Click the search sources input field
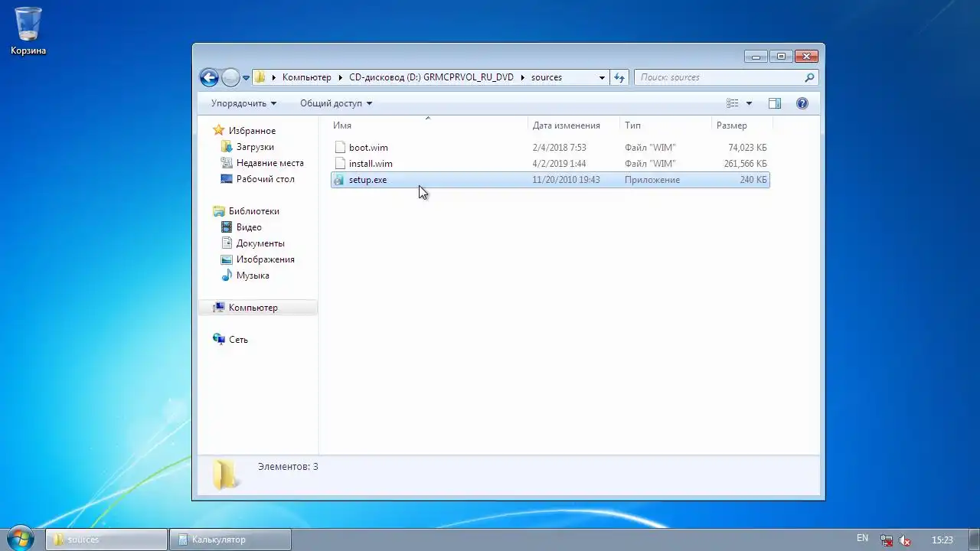This screenshot has width=980, height=551. tap(718, 77)
